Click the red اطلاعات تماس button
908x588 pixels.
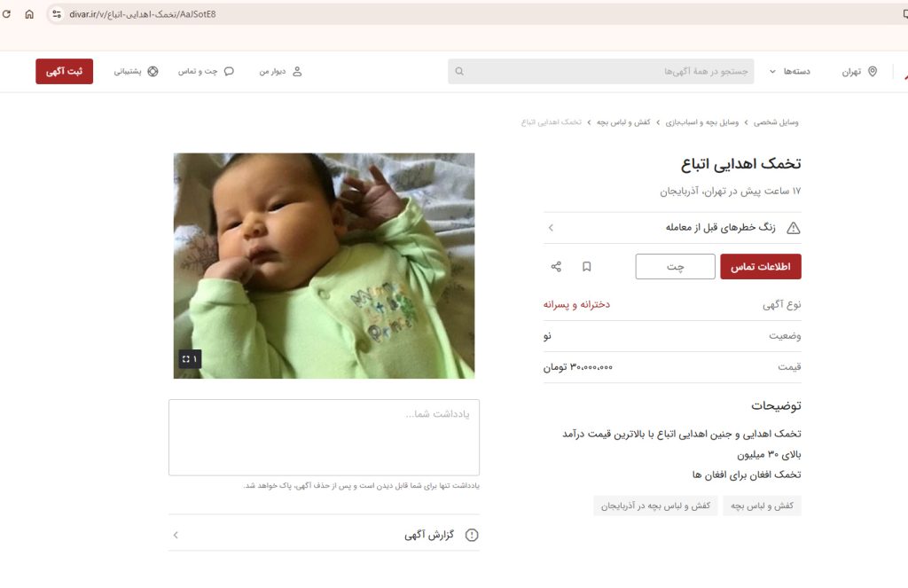[x=761, y=266]
